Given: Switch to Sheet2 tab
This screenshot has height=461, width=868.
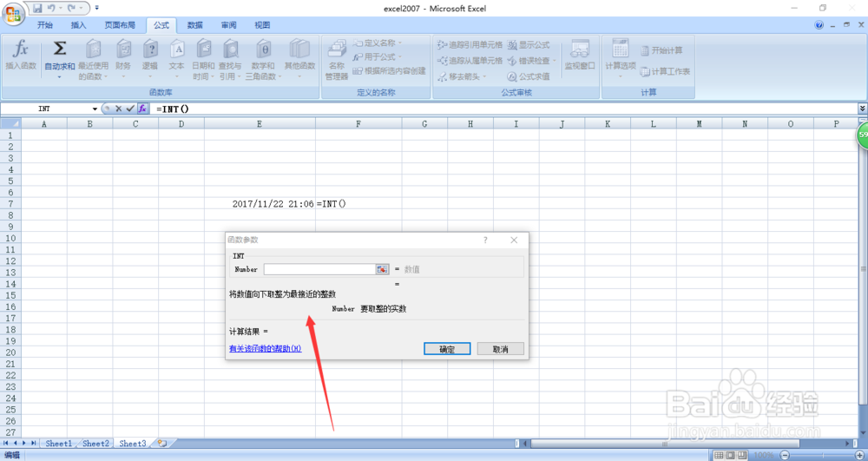Looking at the screenshot, I should coord(95,444).
